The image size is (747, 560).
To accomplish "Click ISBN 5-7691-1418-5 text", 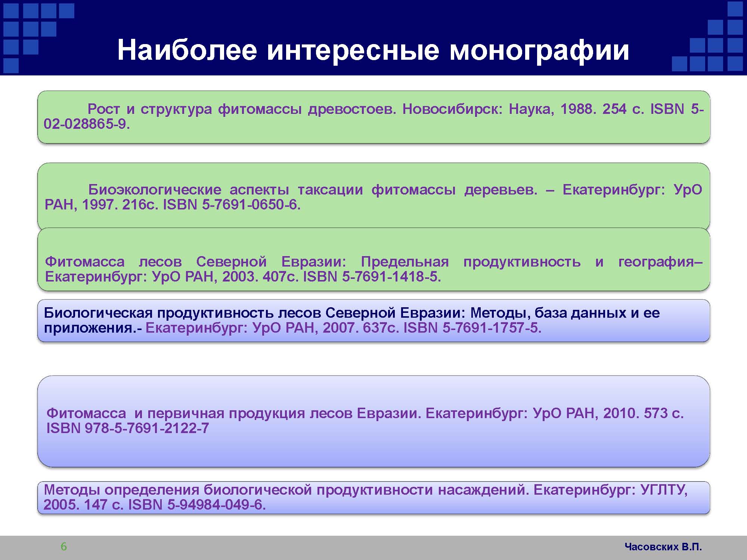I will (372, 277).
